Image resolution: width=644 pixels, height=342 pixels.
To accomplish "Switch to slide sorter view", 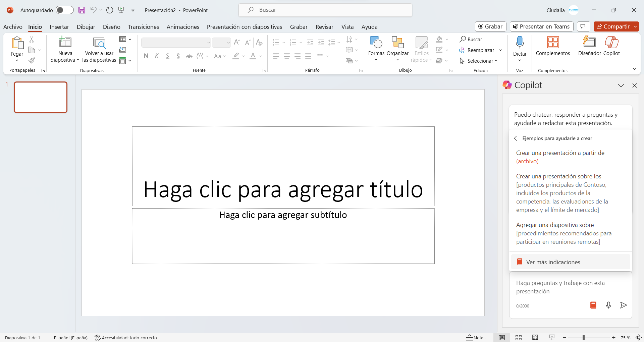I will click(x=519, y=338).
